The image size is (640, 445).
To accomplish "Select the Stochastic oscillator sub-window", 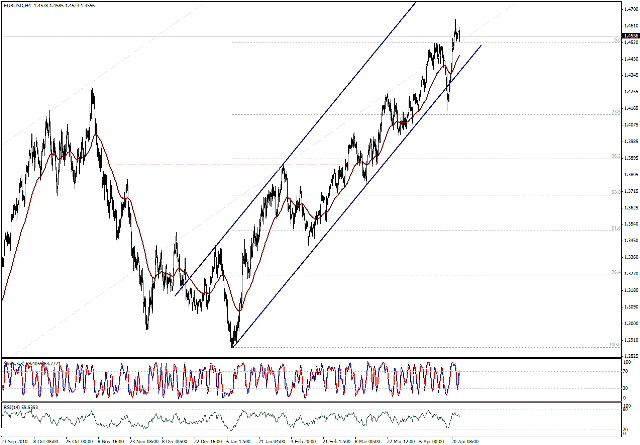I will click(300, 378).
